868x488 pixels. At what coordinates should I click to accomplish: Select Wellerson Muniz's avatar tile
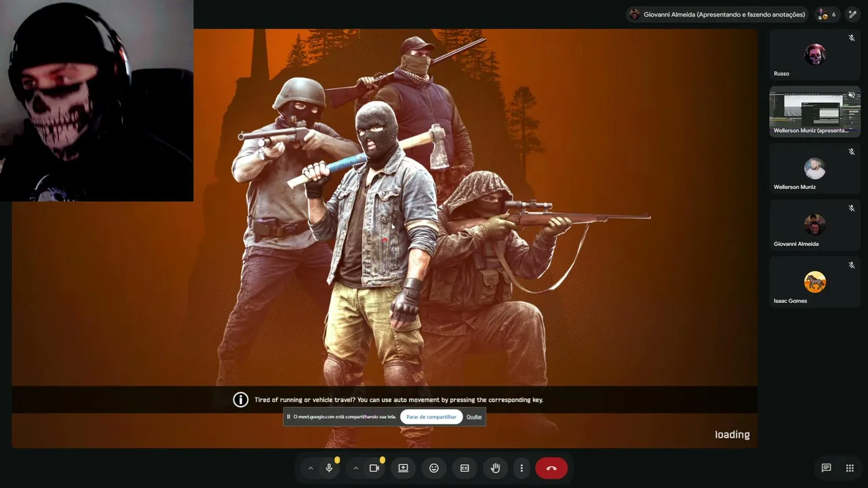pyautogui.click(x=815, y=169)
